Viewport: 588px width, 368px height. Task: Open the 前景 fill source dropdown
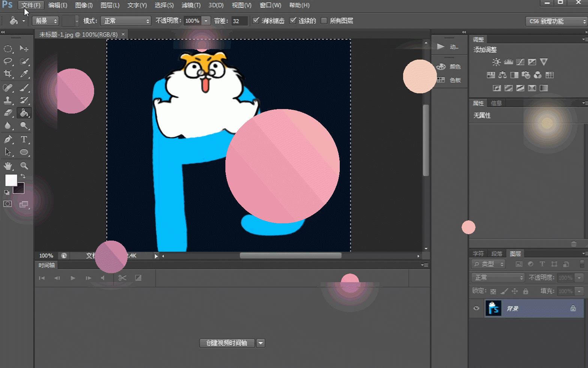tap(45, 21)
